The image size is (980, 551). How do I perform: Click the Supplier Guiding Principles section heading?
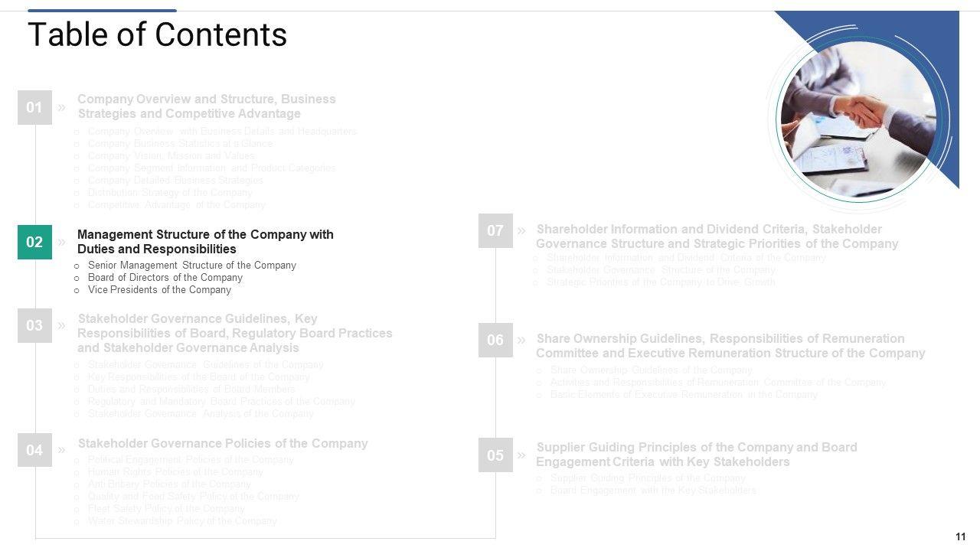tap(696, 455)
